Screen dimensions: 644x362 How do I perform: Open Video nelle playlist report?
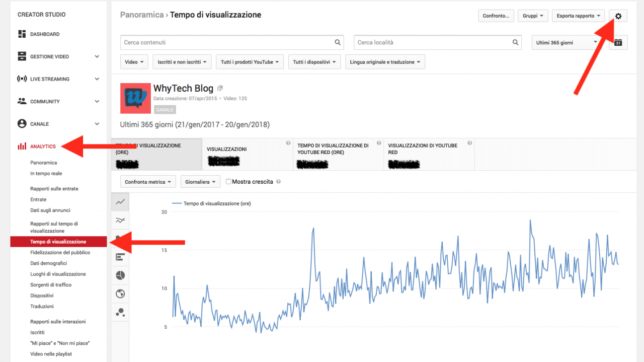point(51,354)
